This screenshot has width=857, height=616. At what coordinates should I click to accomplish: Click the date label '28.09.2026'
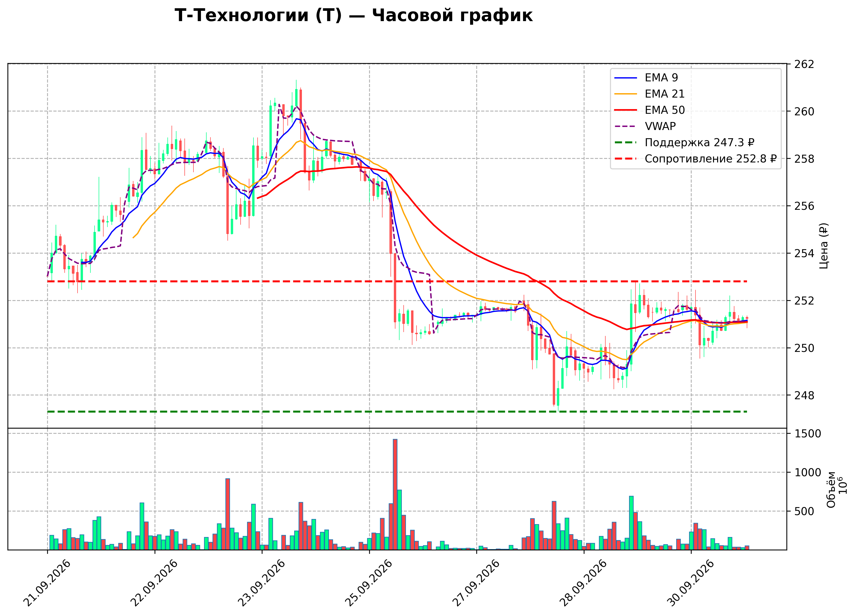(583, 583)
